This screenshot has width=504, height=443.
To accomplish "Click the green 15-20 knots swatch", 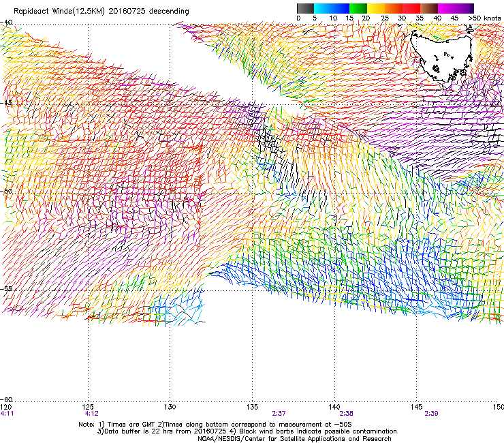I will pos(358,8).
